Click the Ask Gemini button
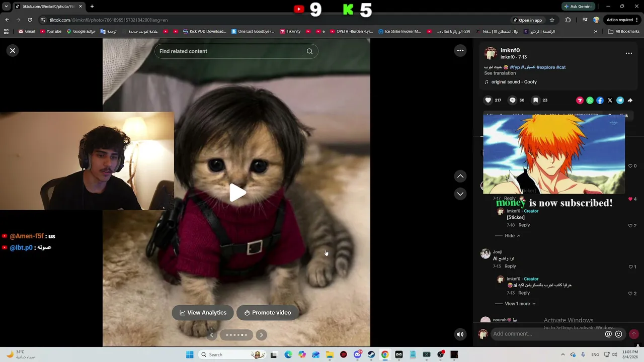This screenshot has height=362, width=644. (578, 7)
